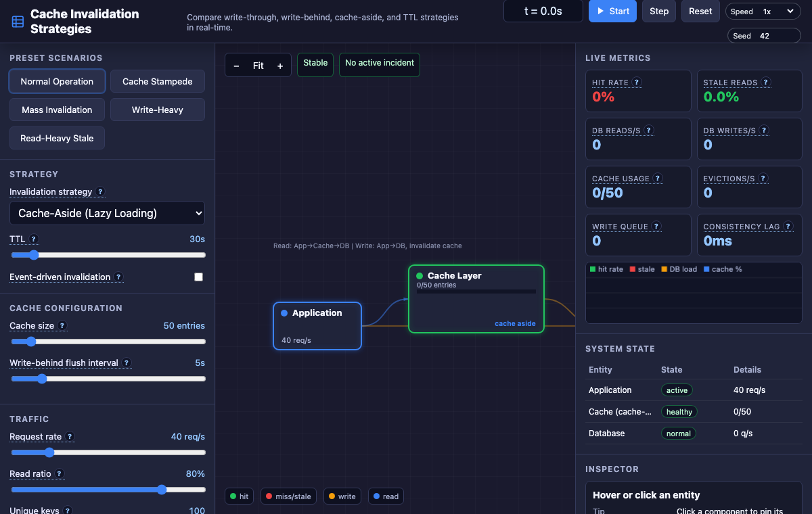Viewport: 812px width, 514px height.
Task: Click the Cache row in System State
Action: [x=694, y=412]
